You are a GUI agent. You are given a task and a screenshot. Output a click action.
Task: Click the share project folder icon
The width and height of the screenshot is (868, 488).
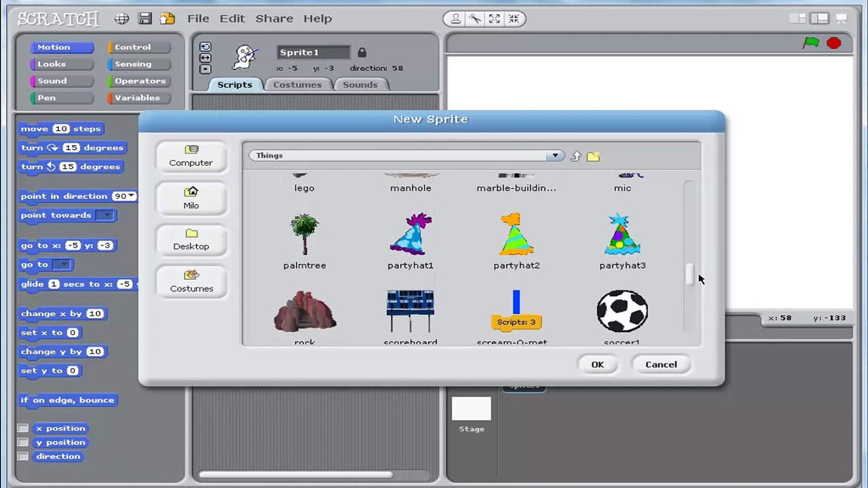pyautogui.click(x=167, y=19)
